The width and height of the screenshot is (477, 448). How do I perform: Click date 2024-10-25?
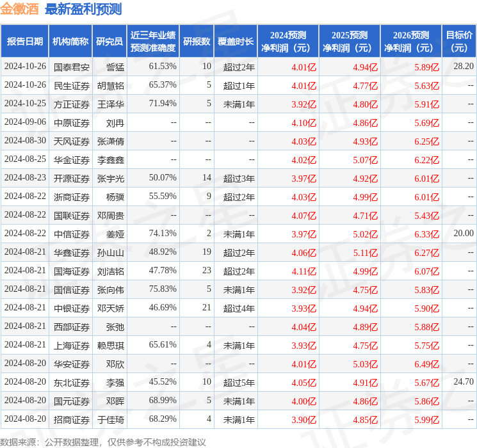pyautogui.click(x=25, y=104)
